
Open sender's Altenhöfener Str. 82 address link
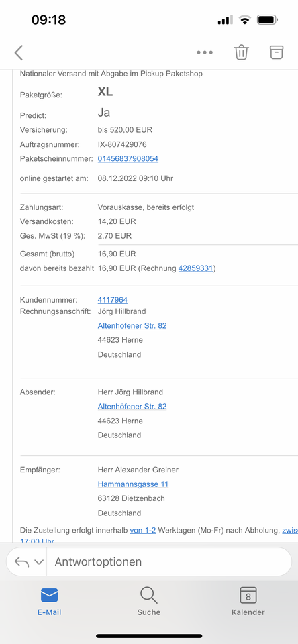(132, 407)
